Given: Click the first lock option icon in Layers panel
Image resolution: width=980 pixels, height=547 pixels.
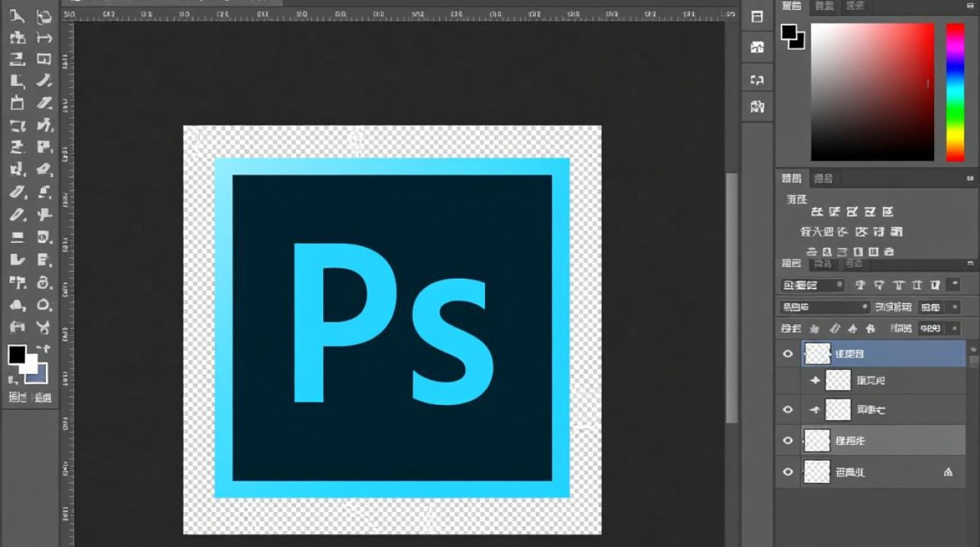Looking at the screenshot, I should click(x=816, y=329).
